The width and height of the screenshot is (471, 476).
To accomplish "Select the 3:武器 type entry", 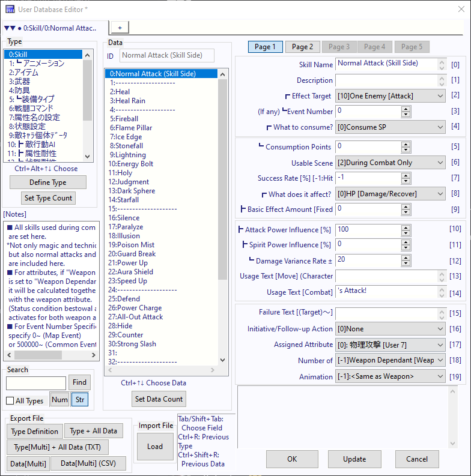I will 43,82.
